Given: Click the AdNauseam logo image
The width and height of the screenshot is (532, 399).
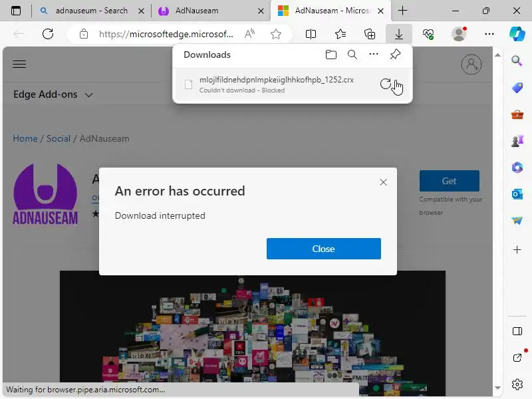Looking at the screenshot, I should click(x=45, y=194).
